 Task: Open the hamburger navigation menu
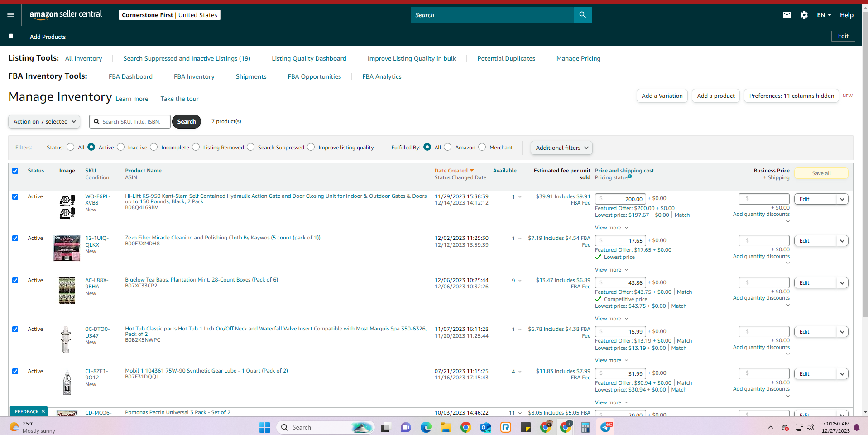click(11, 15)
